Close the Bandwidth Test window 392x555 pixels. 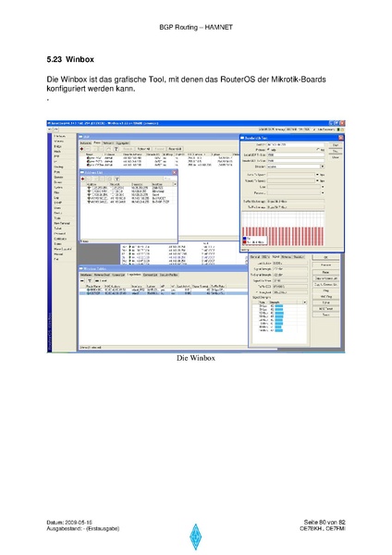pos(341,138)
